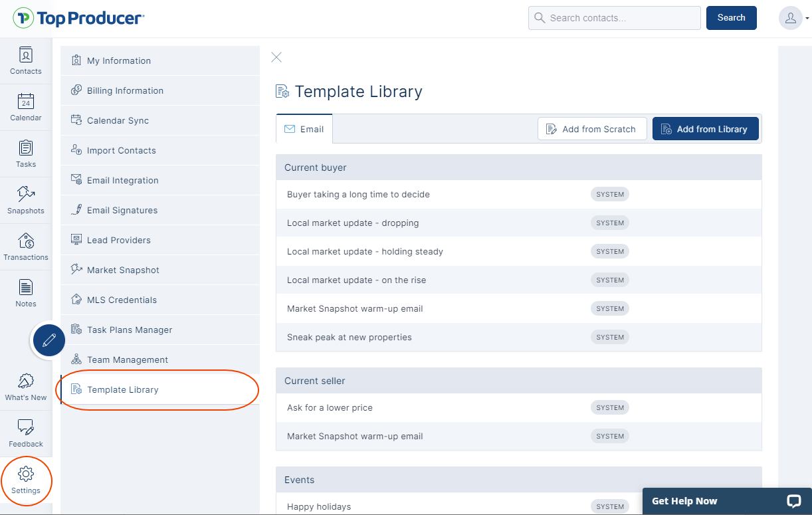Click SYSTEM badge on 'Sneak peak at new properties'

[x=610, y=338]
